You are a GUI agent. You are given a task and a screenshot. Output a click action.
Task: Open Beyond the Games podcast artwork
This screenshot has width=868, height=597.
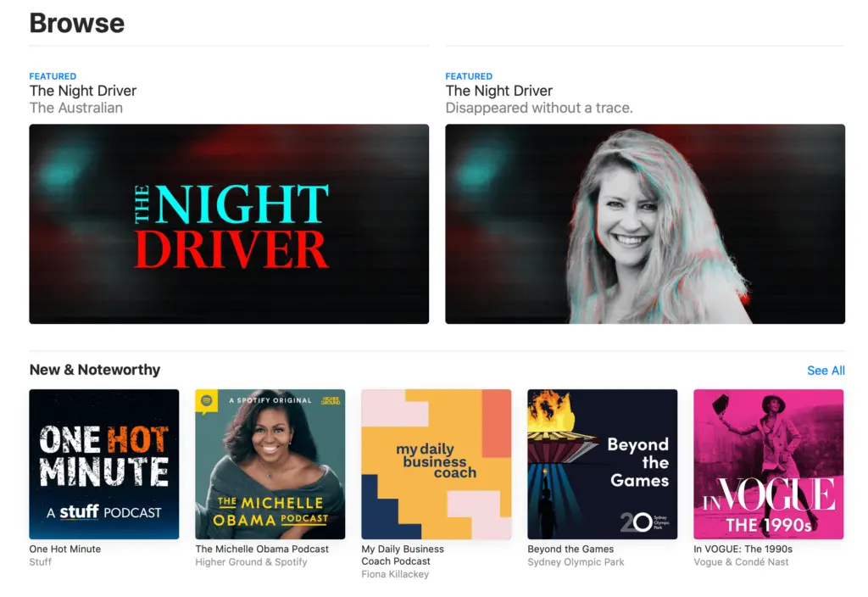click(x=603, y=464)
